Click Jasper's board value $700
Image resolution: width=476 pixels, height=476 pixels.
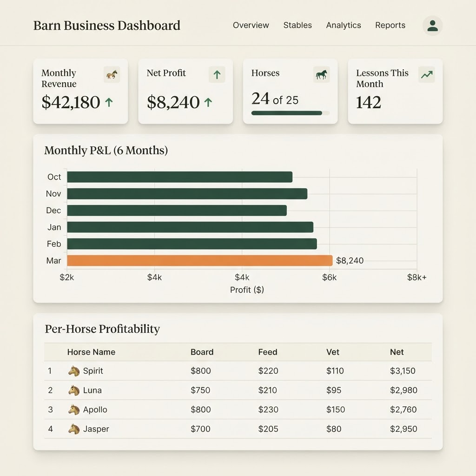pyautogui.click(x=200, y=429)
